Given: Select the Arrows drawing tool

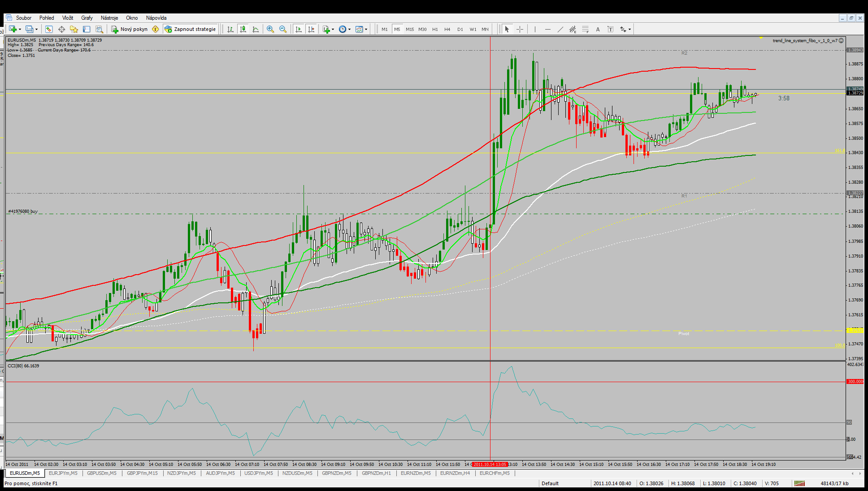Looking at the screenshot, I should (623, 29).
